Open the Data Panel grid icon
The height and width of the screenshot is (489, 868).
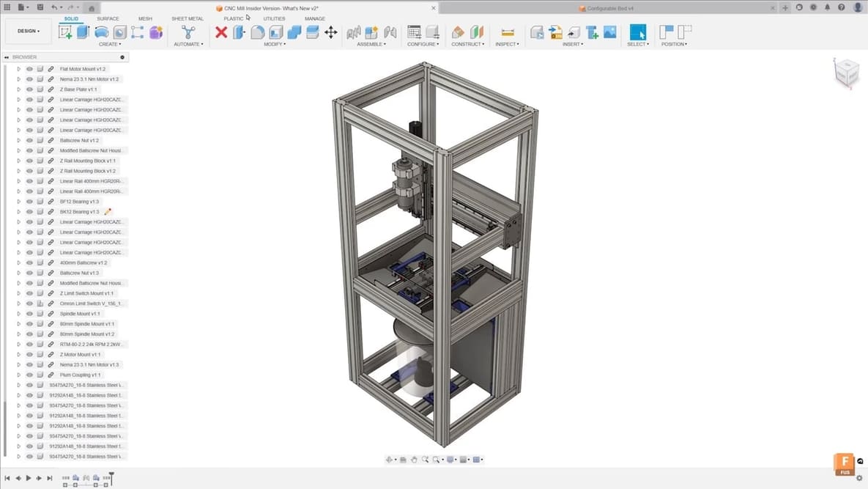(7, 8)
